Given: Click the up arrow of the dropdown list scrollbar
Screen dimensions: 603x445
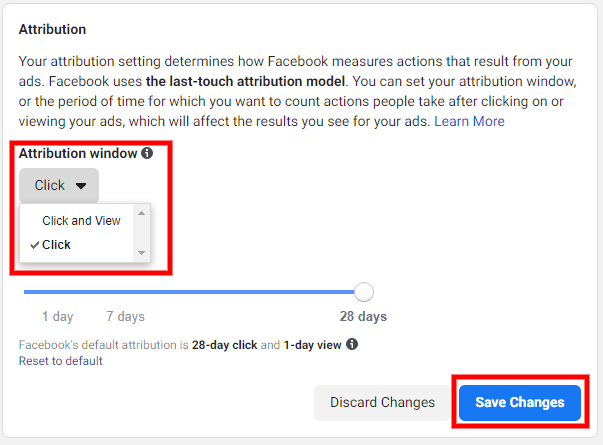Looking at the screenshot, I should pos(142,213).
